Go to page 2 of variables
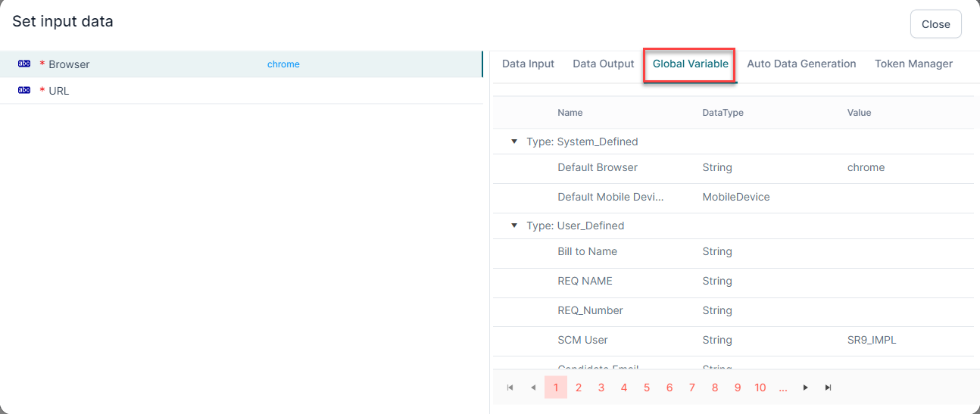 pos(579,388)
